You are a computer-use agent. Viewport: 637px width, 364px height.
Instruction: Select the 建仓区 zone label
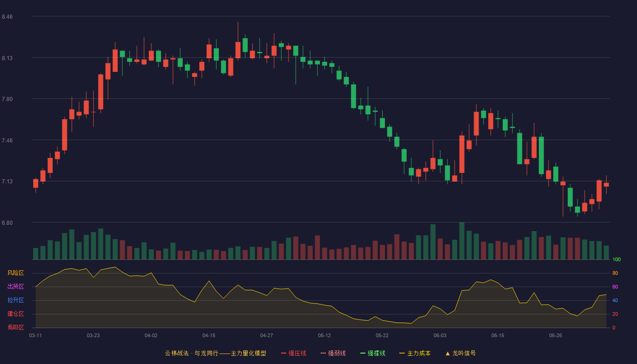tap(15, 314)
